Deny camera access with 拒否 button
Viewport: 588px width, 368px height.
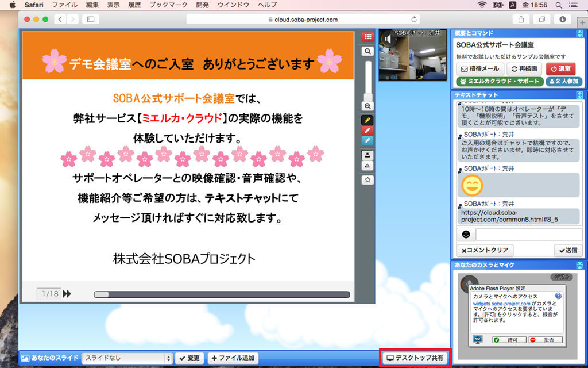tap(546, 340)
